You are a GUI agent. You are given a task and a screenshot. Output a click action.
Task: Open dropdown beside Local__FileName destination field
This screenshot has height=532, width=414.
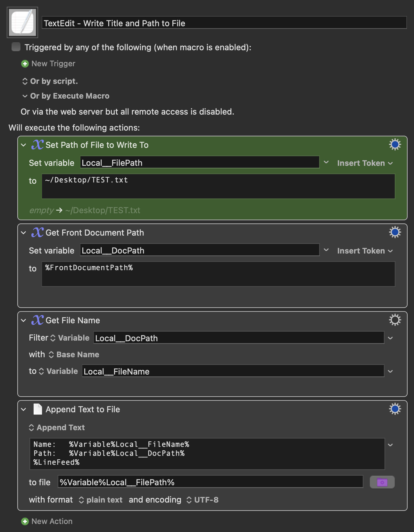click(390, 371)
